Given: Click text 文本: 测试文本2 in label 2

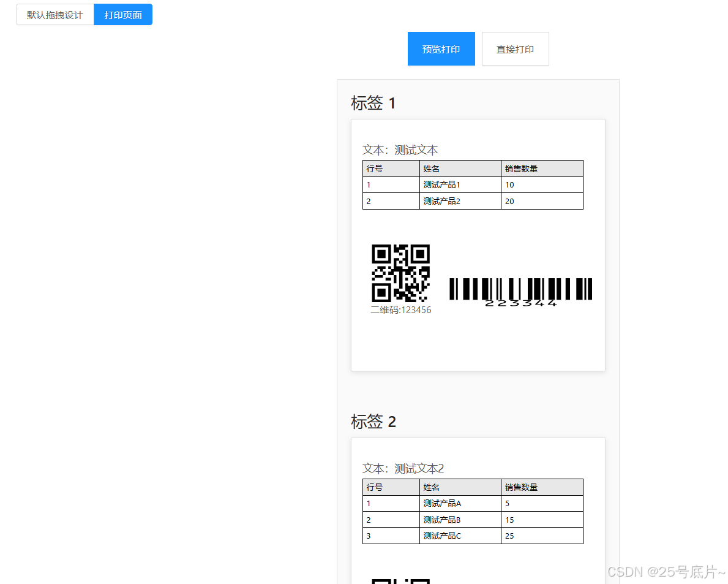Looking at the screenshot, I should tap(403, 468).
